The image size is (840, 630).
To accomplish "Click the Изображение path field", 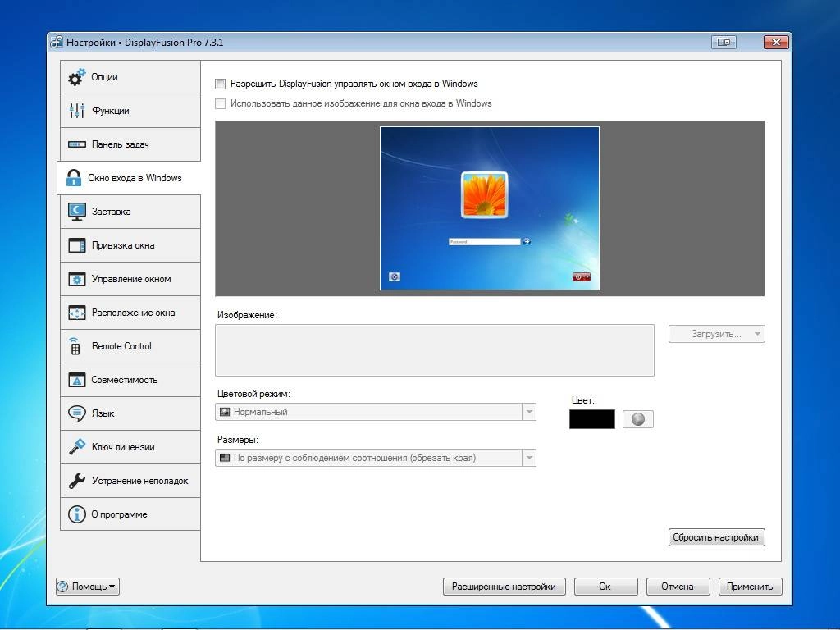I will click(435, 350).
